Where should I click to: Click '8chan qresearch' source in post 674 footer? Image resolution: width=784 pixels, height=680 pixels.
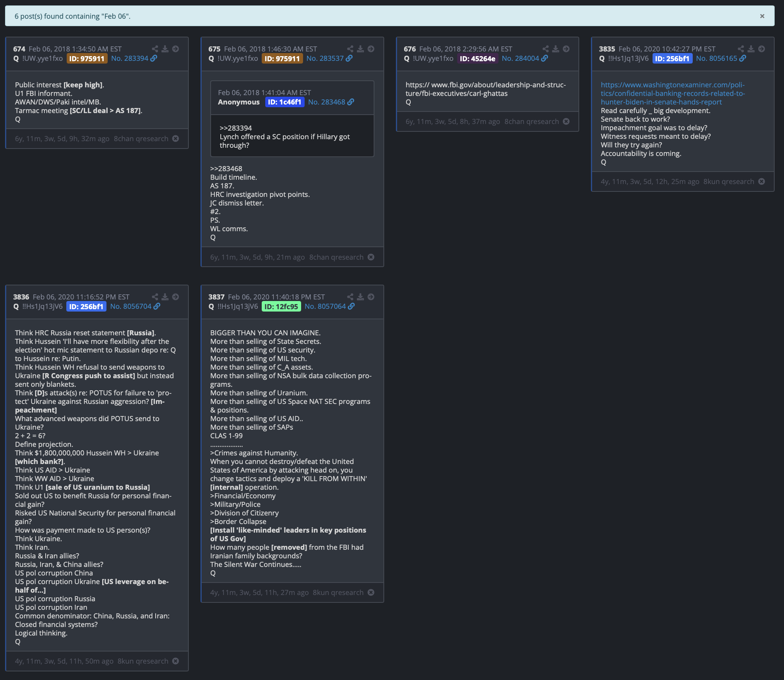tap(141, 138)
